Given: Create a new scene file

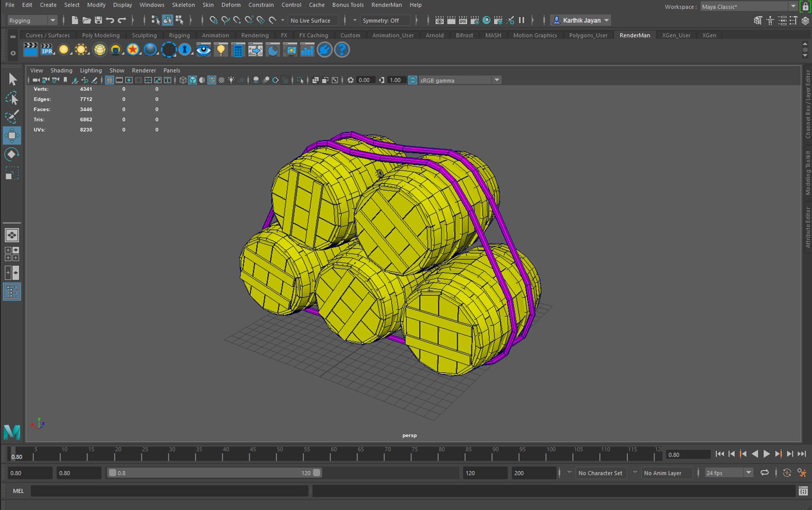Looking at the screenshot, I should [75, 20].
